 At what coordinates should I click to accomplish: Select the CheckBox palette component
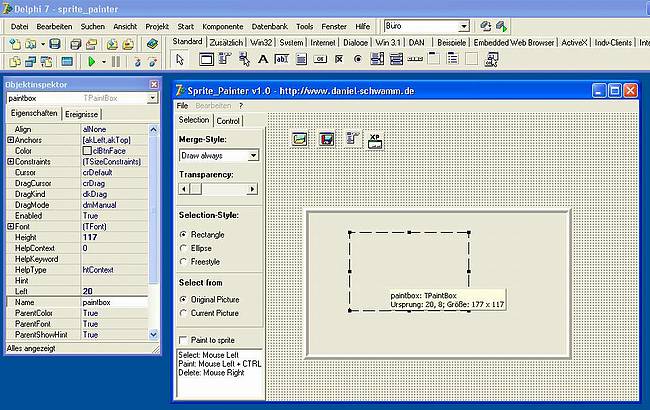pos(339,59)
